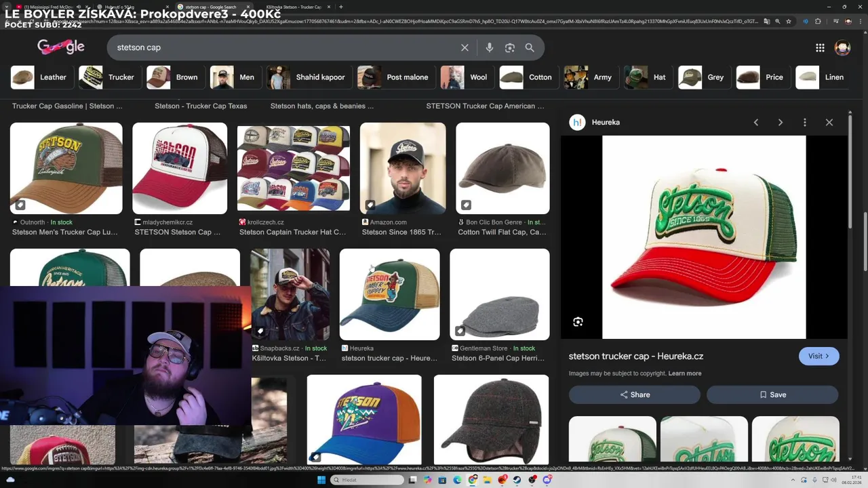Screen dimensions: 868x488
Task: Click the Windows taskbar search field
Action: click(367, 480)
